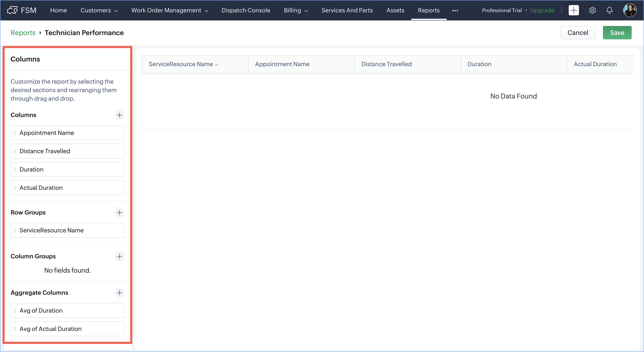The height and width of the screenshot is (352, 644).
Task: Open more navigation options ellipsis
Action: tap(455, 10)
